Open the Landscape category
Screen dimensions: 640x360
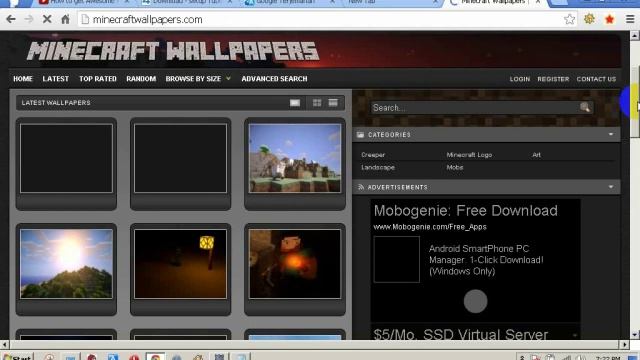pos(378,167)
